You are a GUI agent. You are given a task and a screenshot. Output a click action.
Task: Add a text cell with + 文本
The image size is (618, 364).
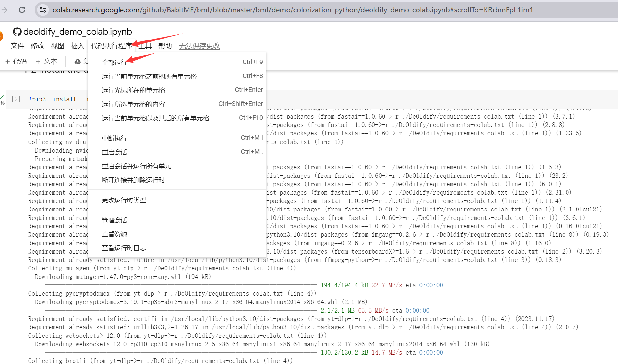click(46, 62)
